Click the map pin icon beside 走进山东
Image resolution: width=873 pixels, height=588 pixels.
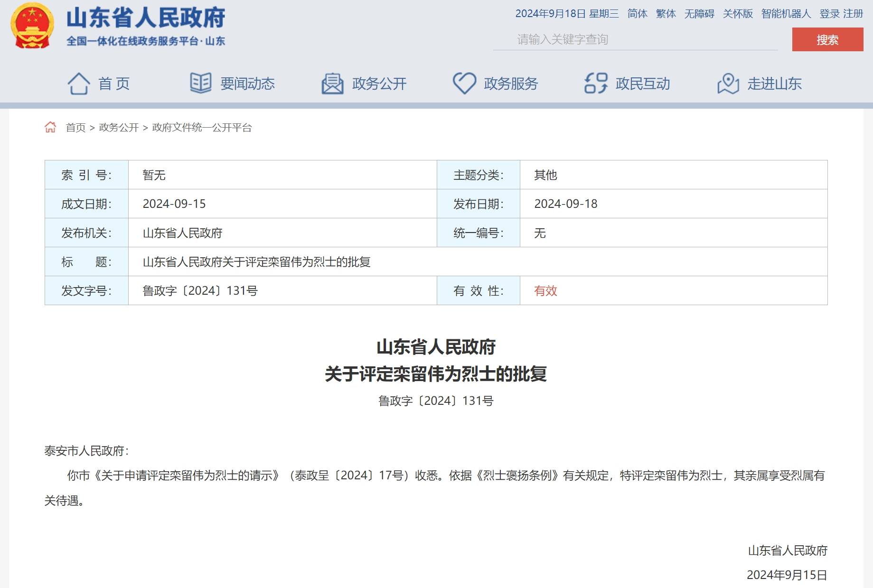click(x=728, y=84)
